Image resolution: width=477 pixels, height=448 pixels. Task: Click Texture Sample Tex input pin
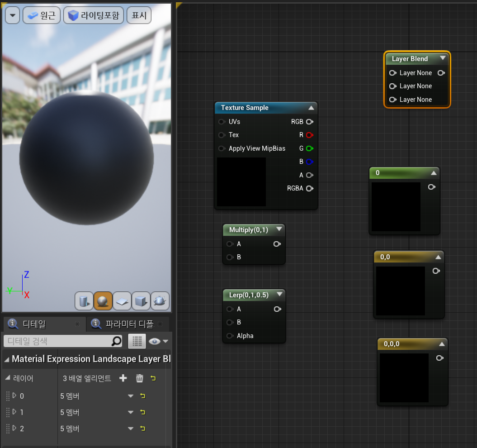tap(222, 135)
